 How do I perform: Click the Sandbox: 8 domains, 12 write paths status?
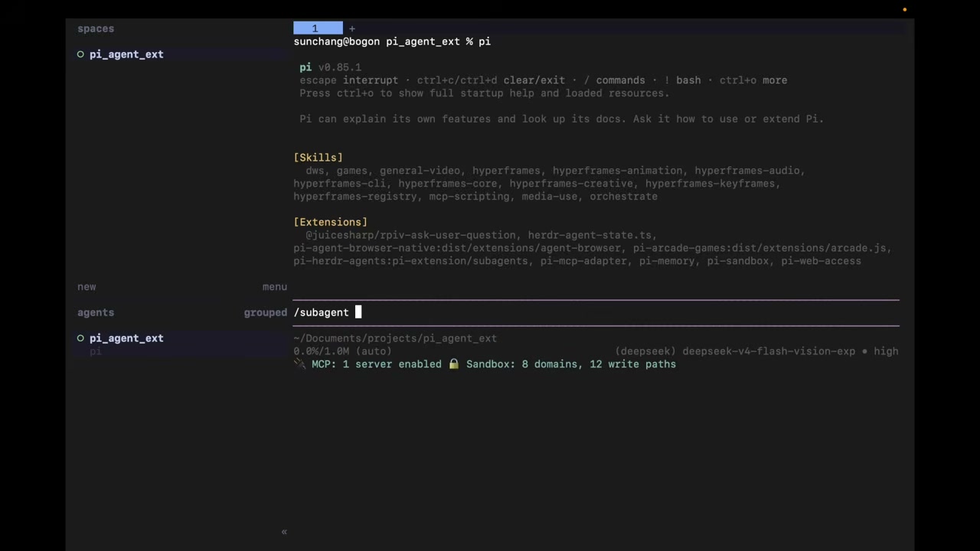(571, 364)
